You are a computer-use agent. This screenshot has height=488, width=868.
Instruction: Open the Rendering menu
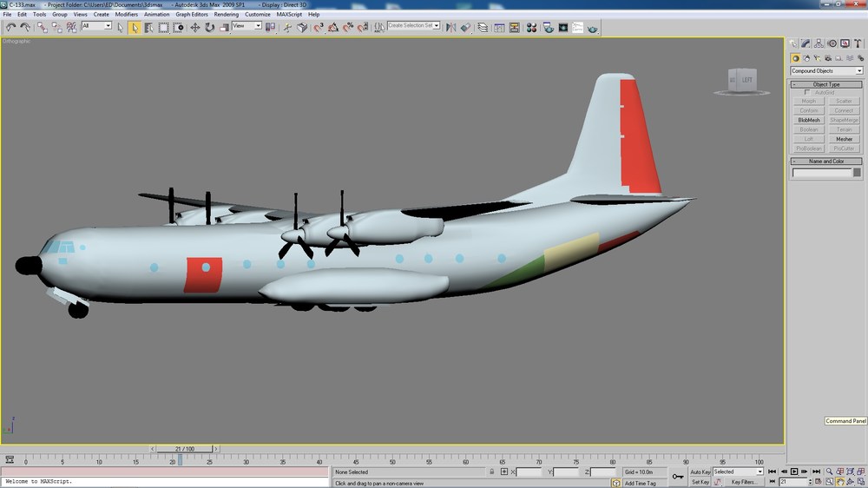coord(226,15)
